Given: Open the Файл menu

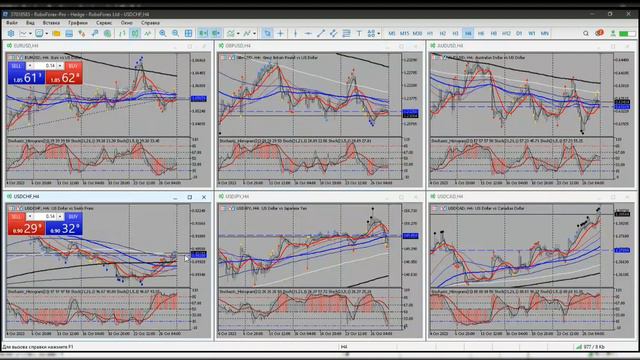Looking at the screenshot, I should coord(12,23).
